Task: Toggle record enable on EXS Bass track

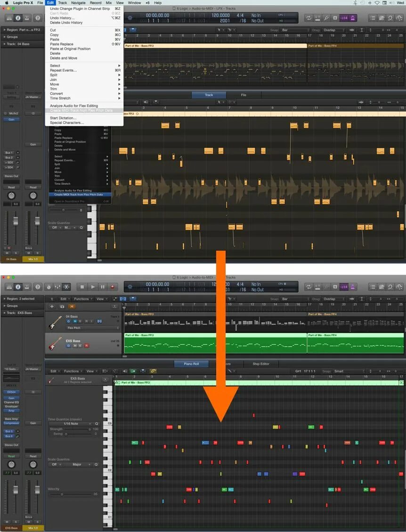Action: click(87, 346)
